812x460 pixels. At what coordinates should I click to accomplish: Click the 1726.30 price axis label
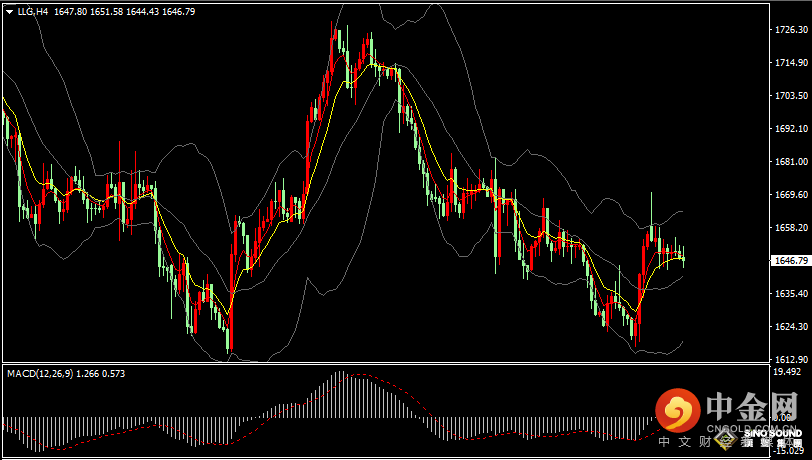point(791,30)
